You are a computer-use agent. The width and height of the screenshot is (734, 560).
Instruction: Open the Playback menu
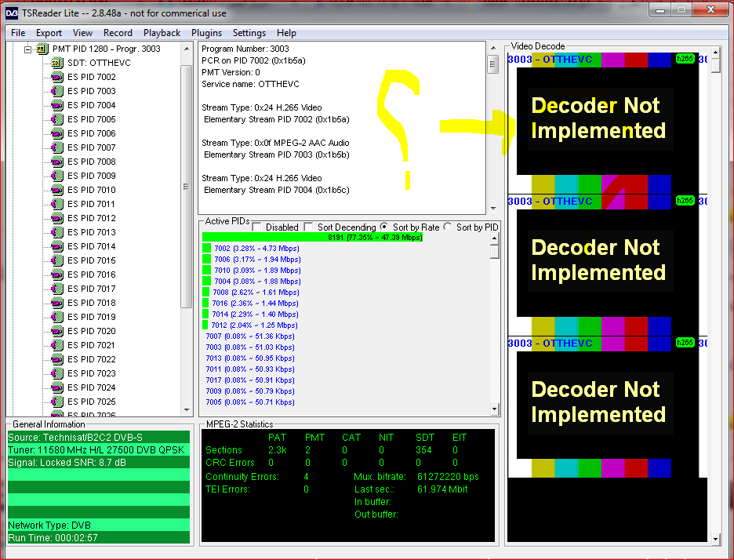[x=162, y=33]
